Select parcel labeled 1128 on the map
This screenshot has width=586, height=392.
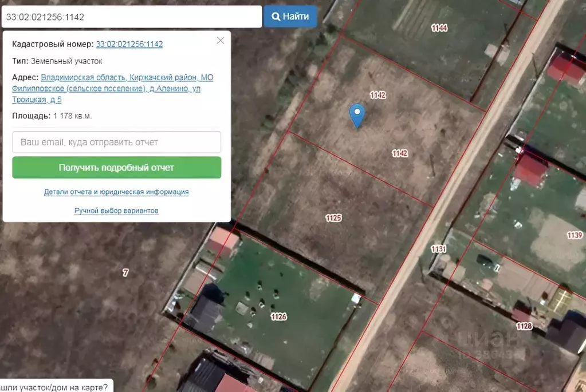point(524,326)
